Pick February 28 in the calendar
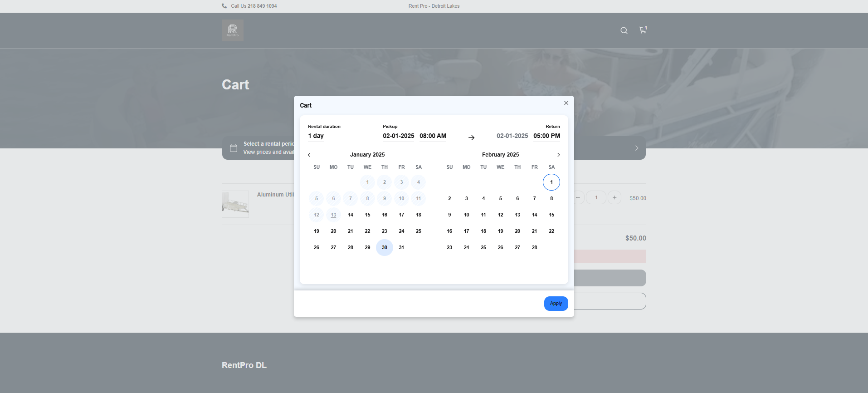Screen dimensions: 868x393 (535, 248)
